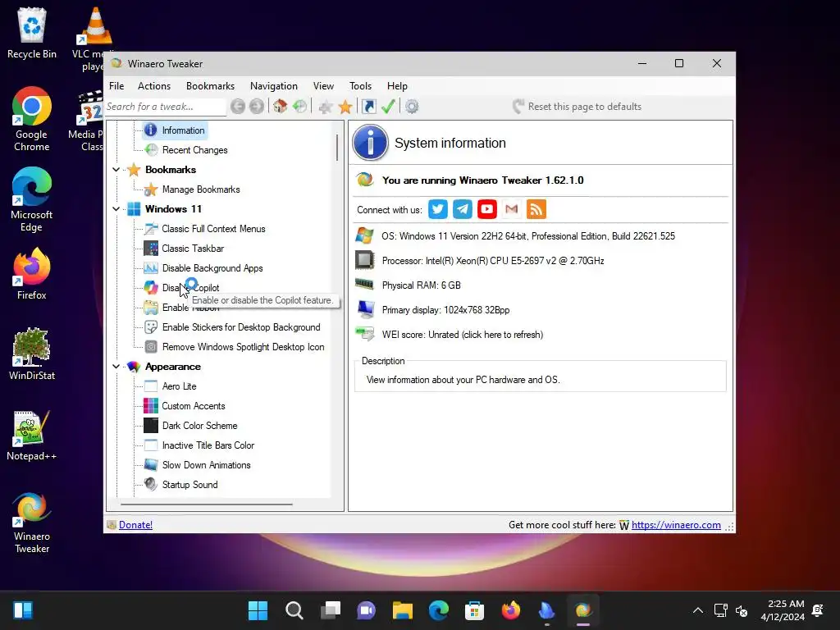Go to Home page via house icon
840x630 pixels.
(281, 107)
